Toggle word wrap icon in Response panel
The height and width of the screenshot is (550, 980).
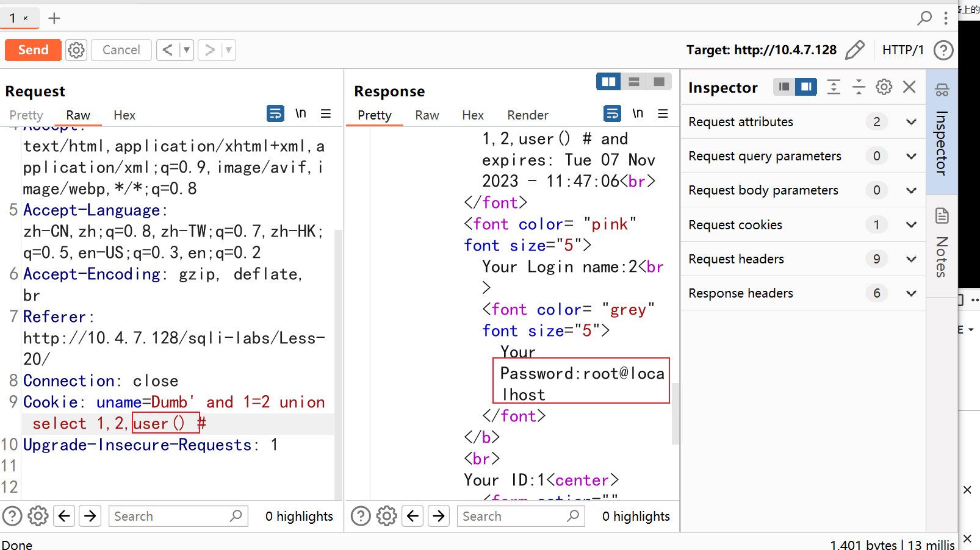[612, 113]
